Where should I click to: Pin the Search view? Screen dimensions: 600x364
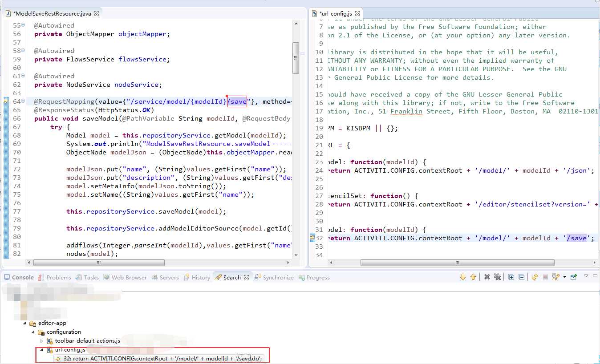[574, 277]
